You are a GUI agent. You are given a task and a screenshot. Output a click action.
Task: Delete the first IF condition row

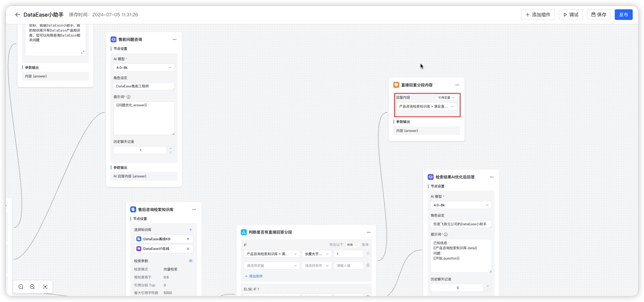click(368, 253)
